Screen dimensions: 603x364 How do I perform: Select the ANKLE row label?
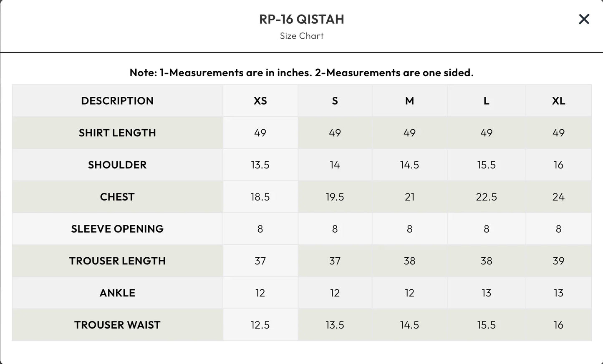[117, 293]
